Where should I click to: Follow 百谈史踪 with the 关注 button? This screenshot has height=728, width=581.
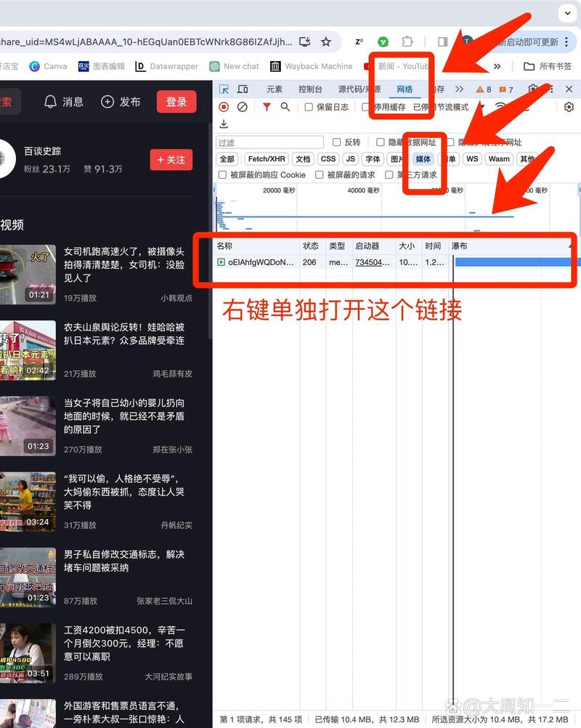pyautogui.click(x=171, y=160)
